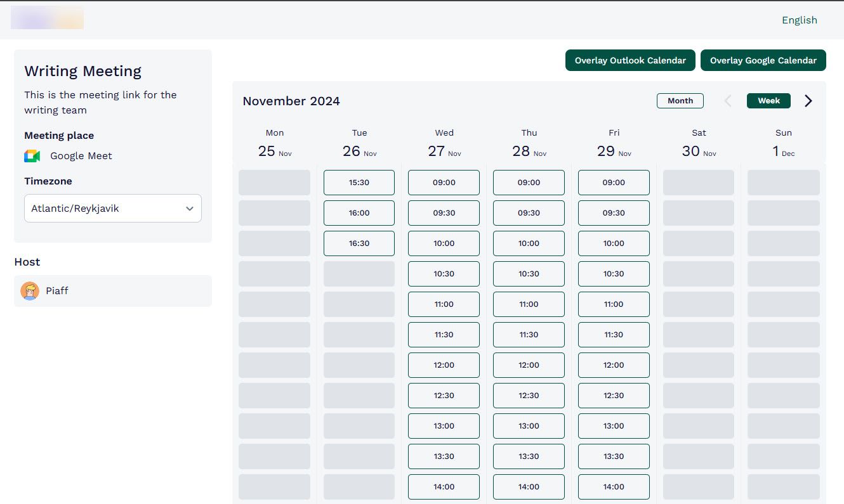
Task: Select the 16:30 slot on Tuesday 26 Nov
Action: coord(359,243)
